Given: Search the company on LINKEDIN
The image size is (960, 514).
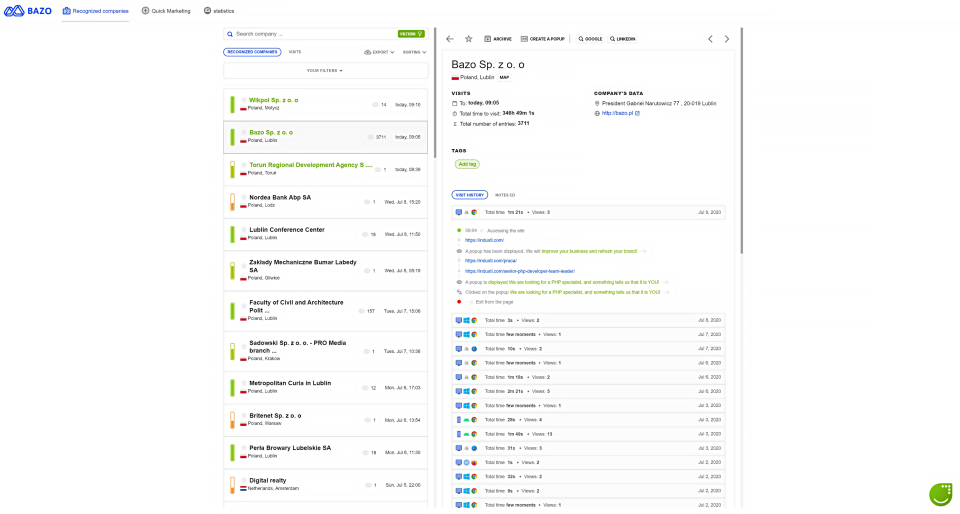Looking at the screenshot, I should (x=623, y=39).
